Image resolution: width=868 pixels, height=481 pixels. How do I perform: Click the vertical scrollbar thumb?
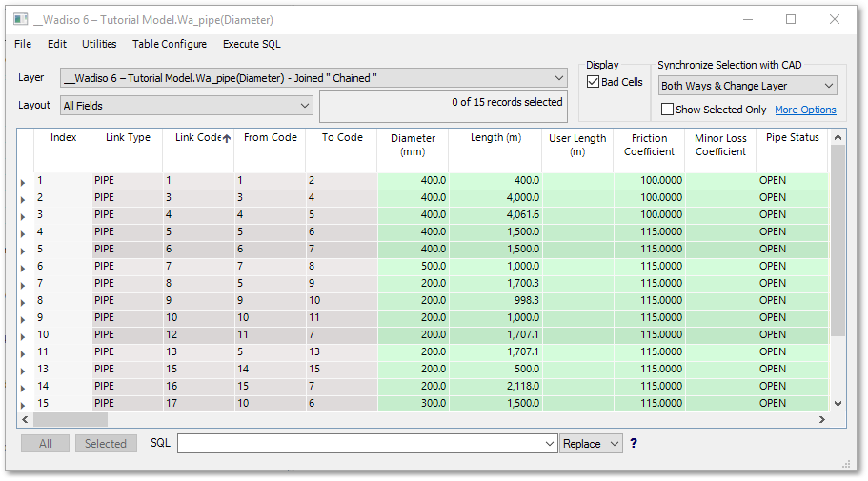tap(838, 240)
